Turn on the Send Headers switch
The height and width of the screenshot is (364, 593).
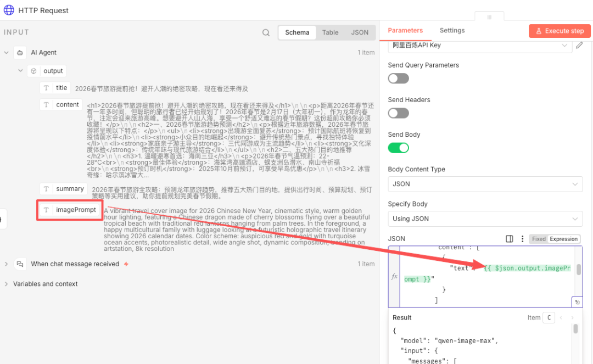[398, 113]
